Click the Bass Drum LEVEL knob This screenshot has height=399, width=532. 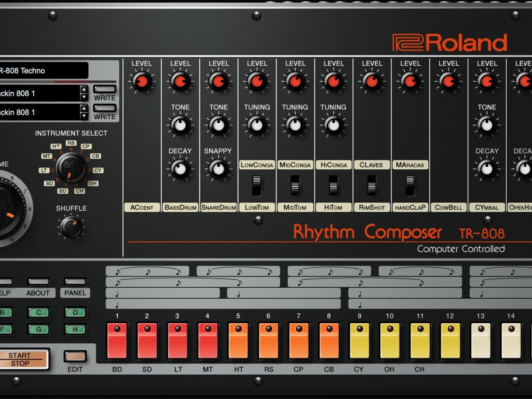[180, 82]
